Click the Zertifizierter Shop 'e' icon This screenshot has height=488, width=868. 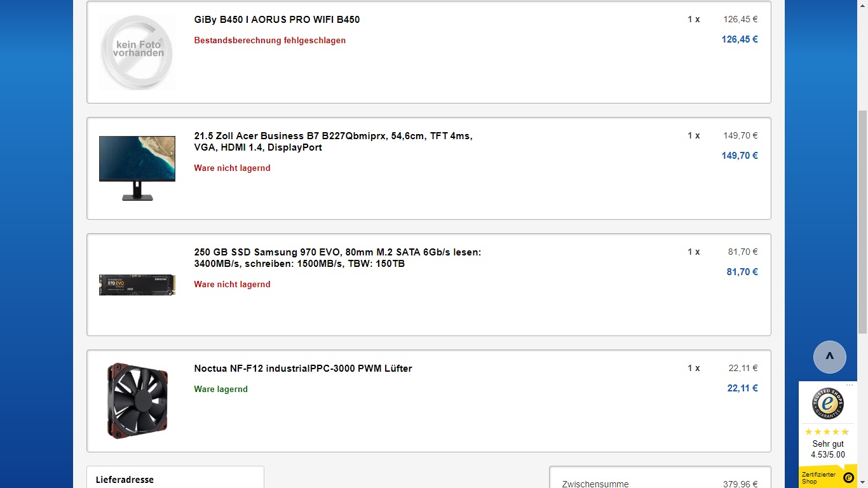tap(848, 478)
